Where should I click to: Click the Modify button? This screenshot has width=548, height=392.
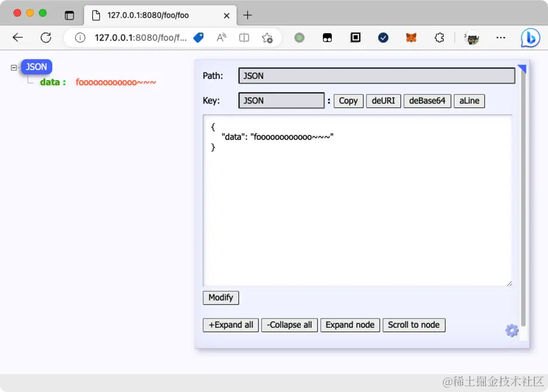pyautogui.click(x=221, y=297)
